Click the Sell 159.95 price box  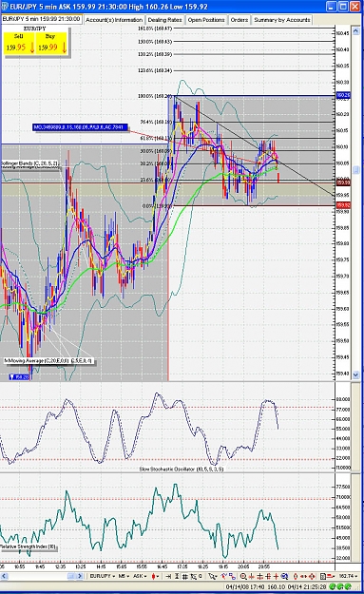(19, 43)
